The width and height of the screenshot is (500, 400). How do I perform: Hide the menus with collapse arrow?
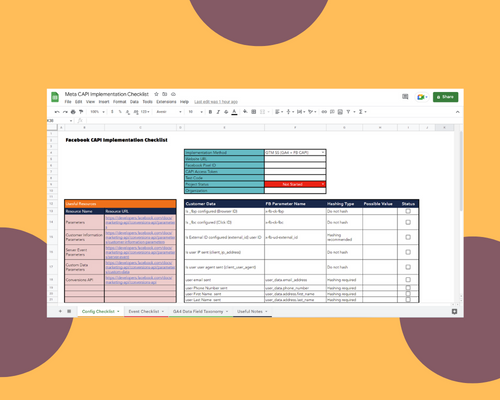click(x=457, y=112)
